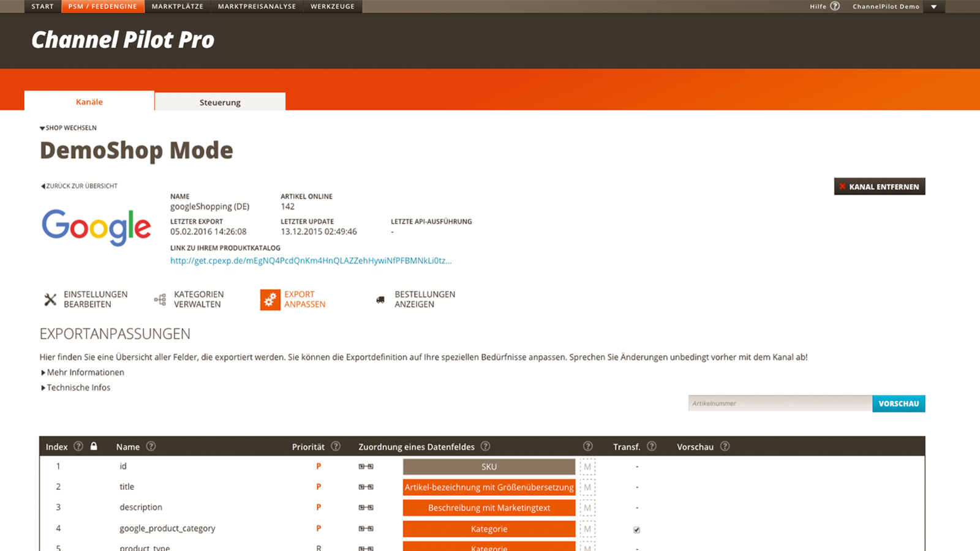This screenshot has width=980, height=551.
Task: Click help icon next to Name header
Action: click(151, 446)
